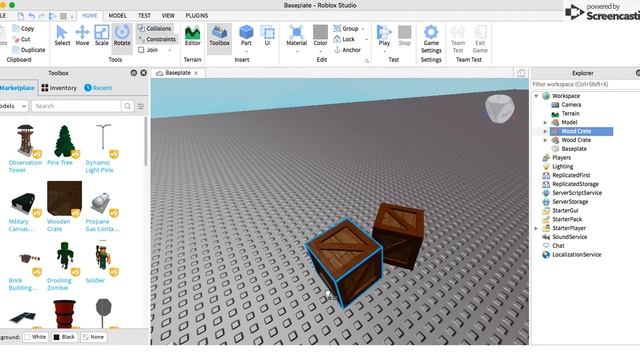Open the Part dropdown arrow

click(x=246, y=52)
